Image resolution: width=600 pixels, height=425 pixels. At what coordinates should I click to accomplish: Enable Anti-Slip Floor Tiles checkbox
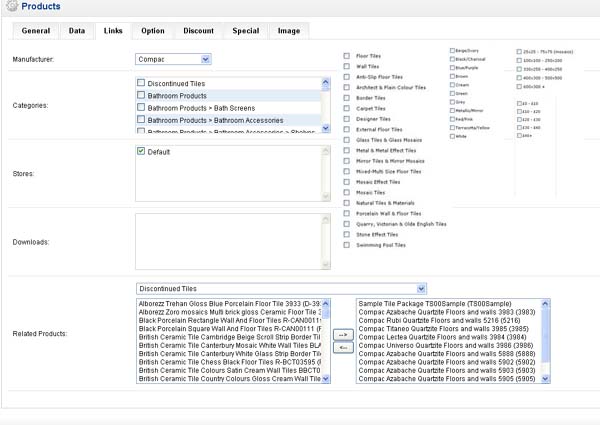(346, 77)
